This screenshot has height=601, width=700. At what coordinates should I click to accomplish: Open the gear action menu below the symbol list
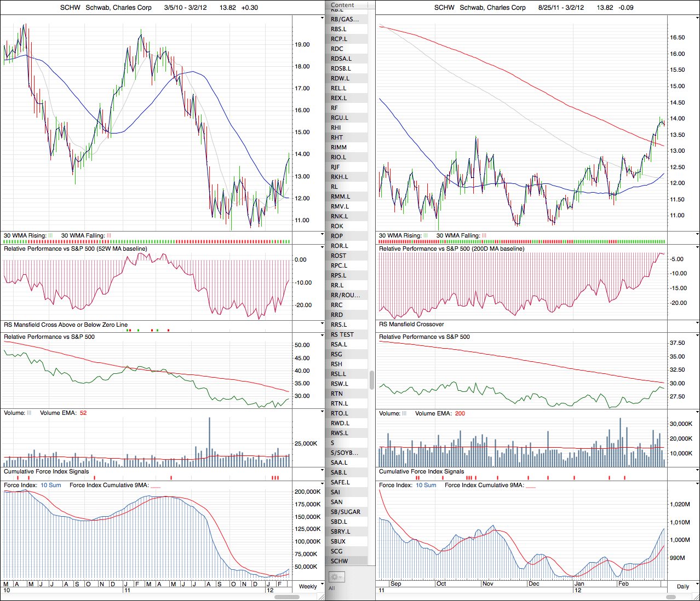[336, 577]
